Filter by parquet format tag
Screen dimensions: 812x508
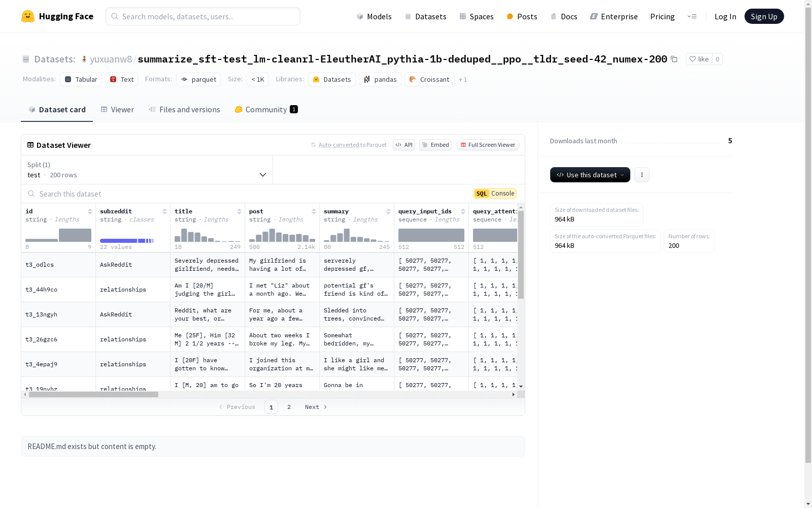click(x=198, y=79)
